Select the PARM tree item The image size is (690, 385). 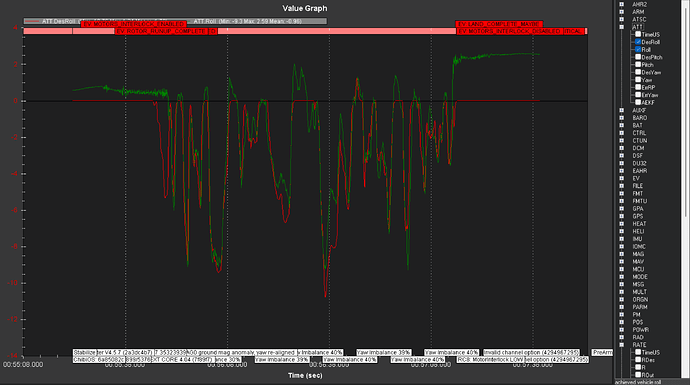[639, 307]
